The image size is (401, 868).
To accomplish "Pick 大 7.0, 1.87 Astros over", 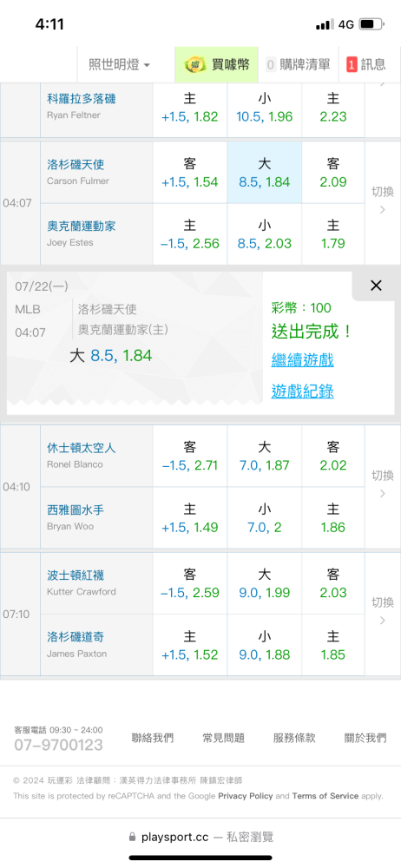I will point(265,457).
